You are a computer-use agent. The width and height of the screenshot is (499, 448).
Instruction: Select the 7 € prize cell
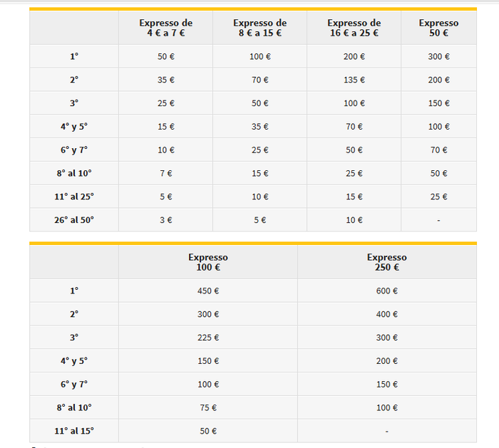click(165, 174)
